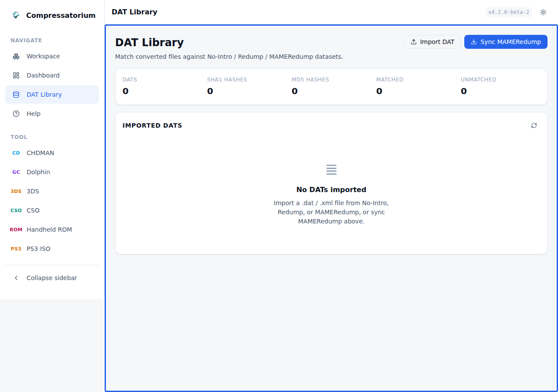Click the GC badge icon beside Dolphin
The height and width of the screenshot is (392, 558).
16,172
